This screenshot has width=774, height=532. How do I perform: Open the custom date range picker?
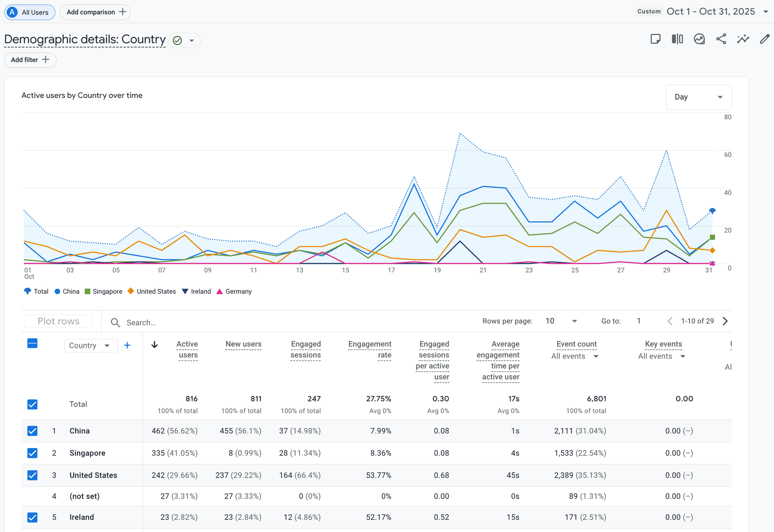(x=710, y=12)
